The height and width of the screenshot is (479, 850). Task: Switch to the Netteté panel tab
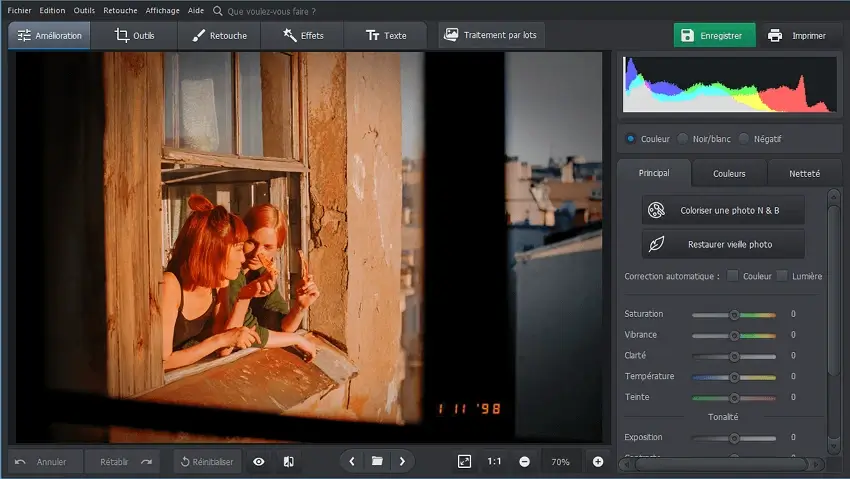pos(804,173)
